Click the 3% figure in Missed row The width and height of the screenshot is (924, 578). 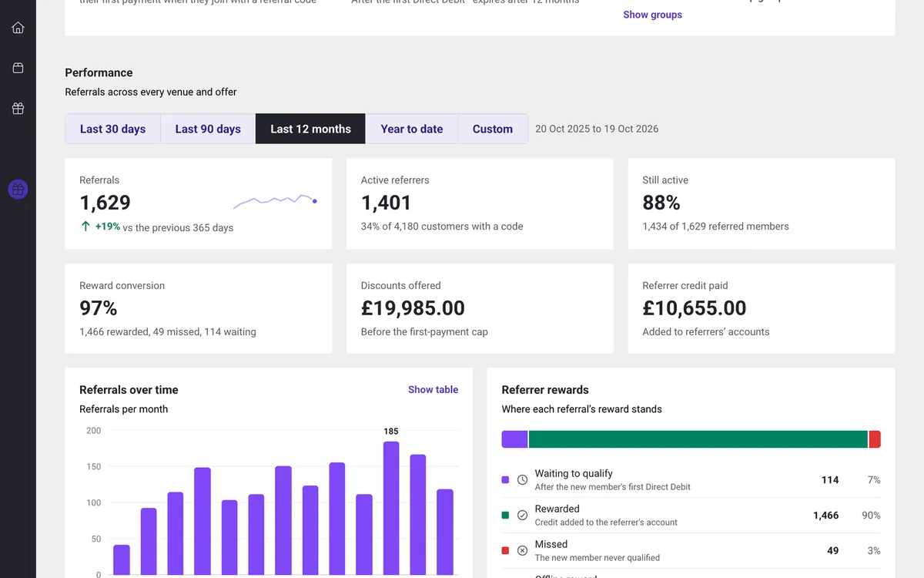click(x=874, y=550)
